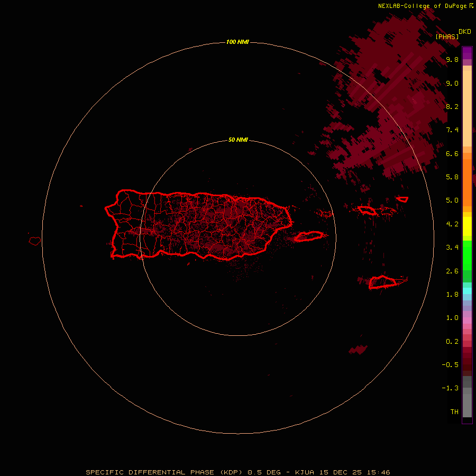Click the gray segment beside TH

click(x=467, y=406)
